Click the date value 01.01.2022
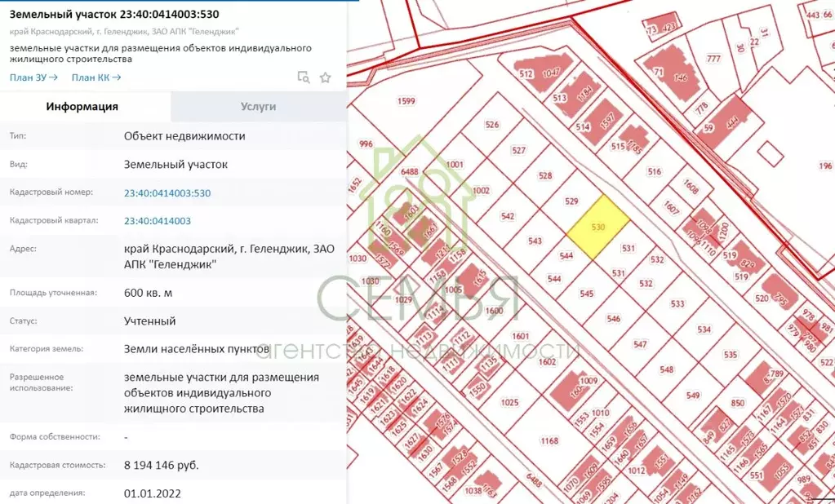 [153, 494]
